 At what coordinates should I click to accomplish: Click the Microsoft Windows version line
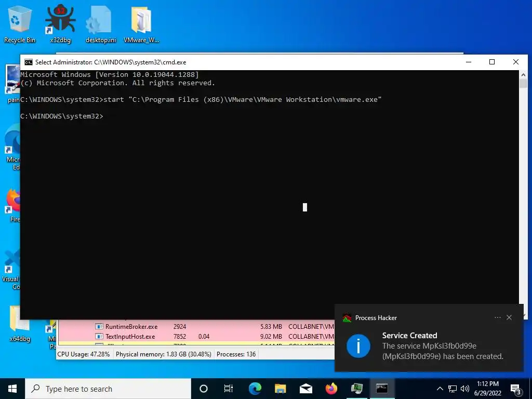[x=110, y=75]
